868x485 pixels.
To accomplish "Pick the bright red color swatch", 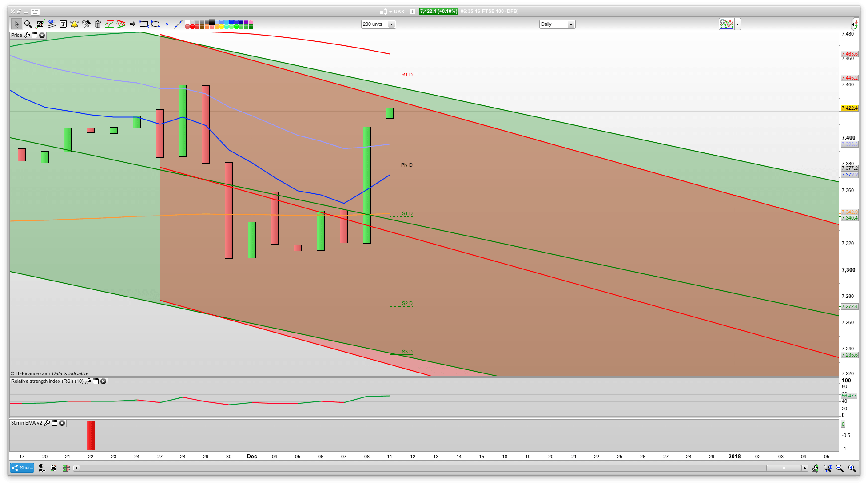I will [x=192, y=27].
